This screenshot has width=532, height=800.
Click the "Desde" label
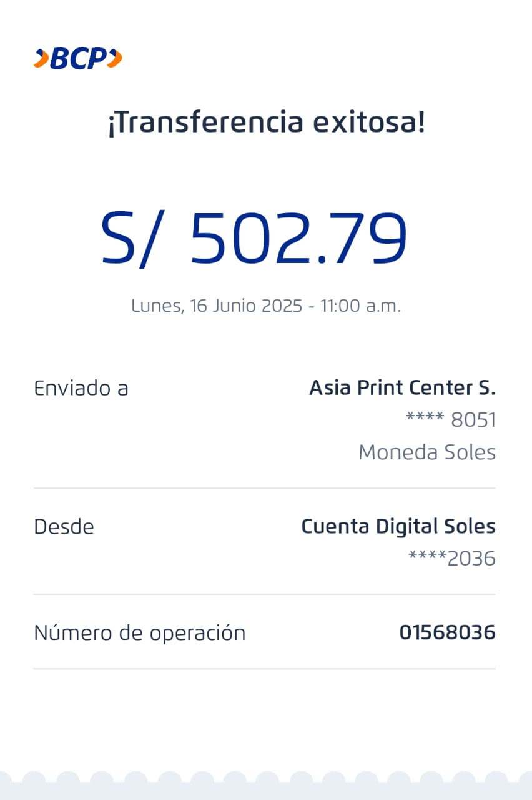pos(64,527)
